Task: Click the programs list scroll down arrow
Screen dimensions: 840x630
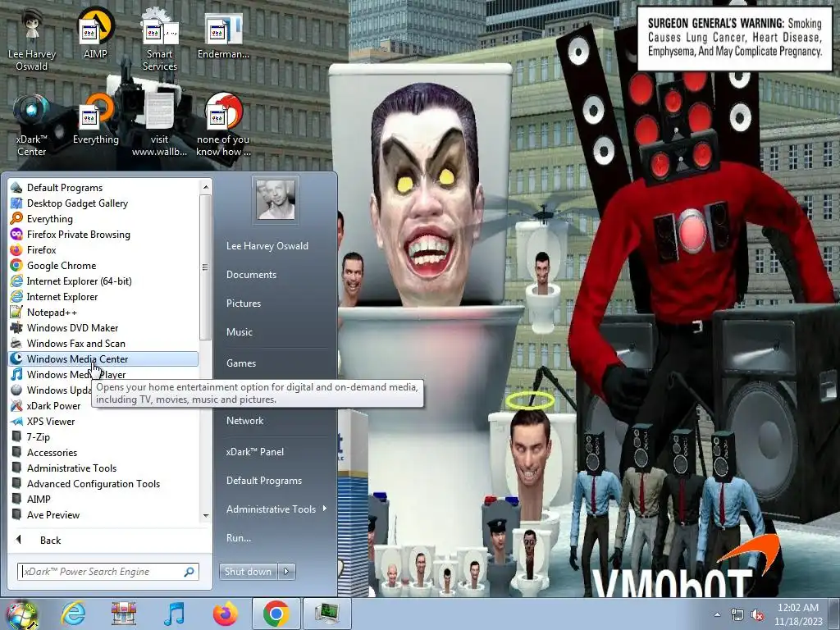Action: [206, 515]
